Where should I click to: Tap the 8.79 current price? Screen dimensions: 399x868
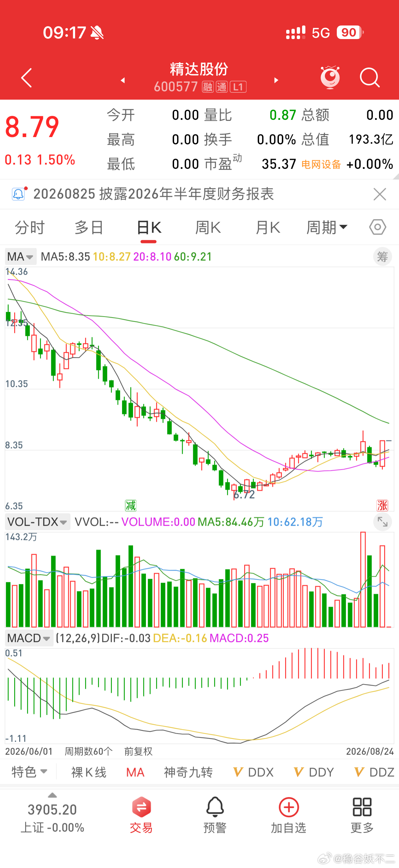coord(32,127)
